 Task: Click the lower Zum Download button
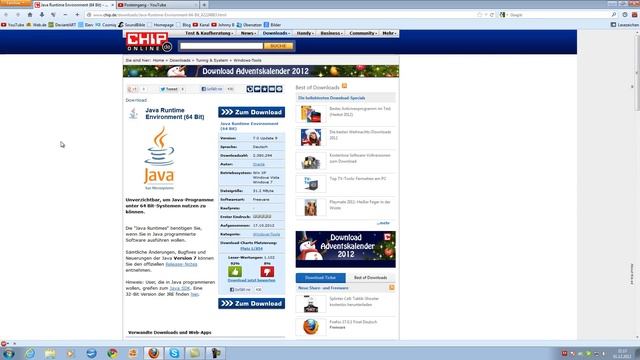251,304
